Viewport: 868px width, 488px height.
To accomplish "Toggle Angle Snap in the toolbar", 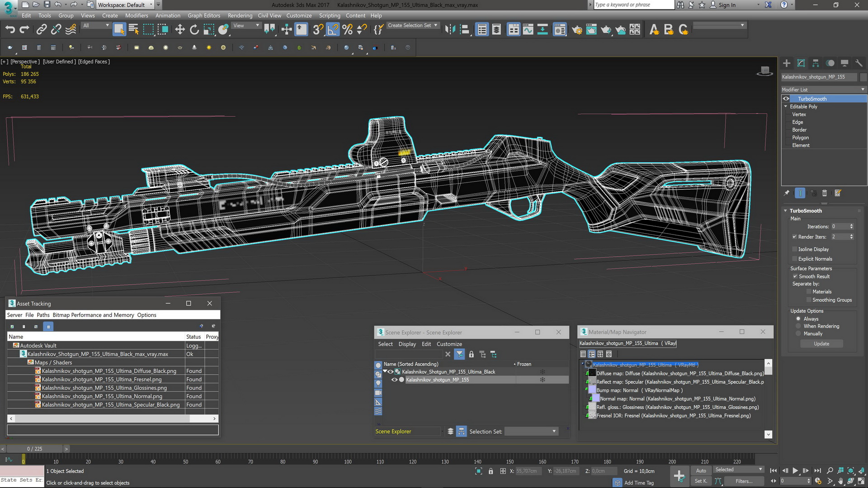I will (x=333, y=30).
